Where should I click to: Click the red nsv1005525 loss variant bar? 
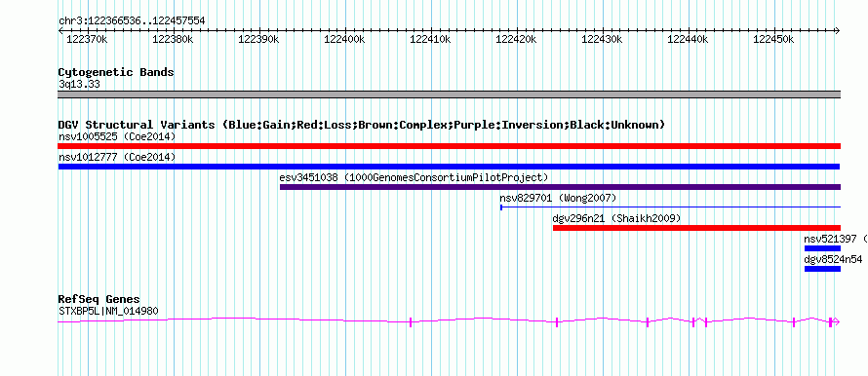[449, 146]
